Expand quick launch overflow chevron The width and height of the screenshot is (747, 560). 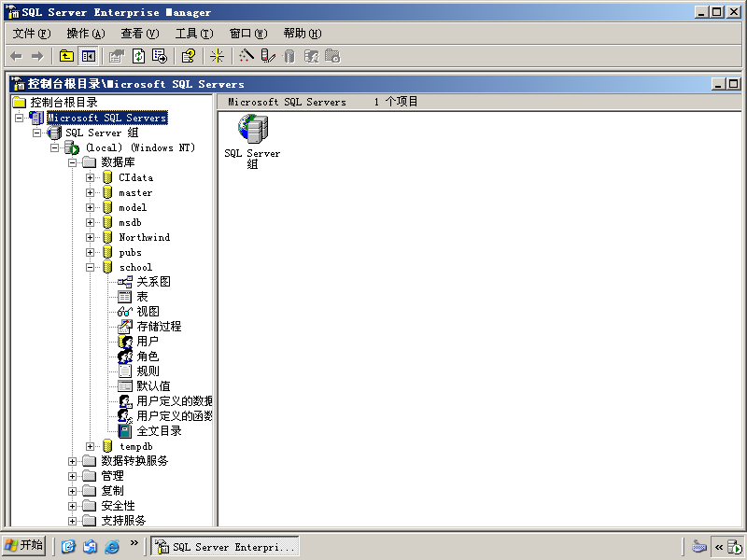(134, 542)
